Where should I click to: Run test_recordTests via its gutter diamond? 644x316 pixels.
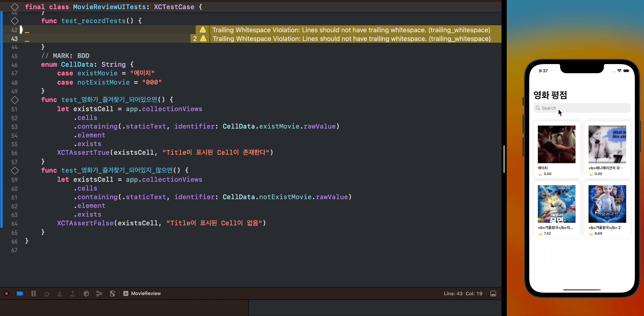(x=15, y=21)
